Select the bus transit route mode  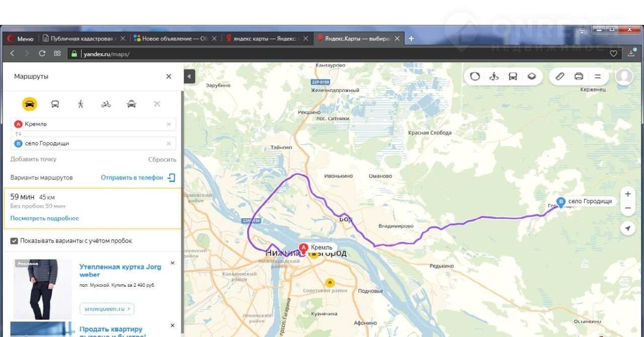click(55, 104)
